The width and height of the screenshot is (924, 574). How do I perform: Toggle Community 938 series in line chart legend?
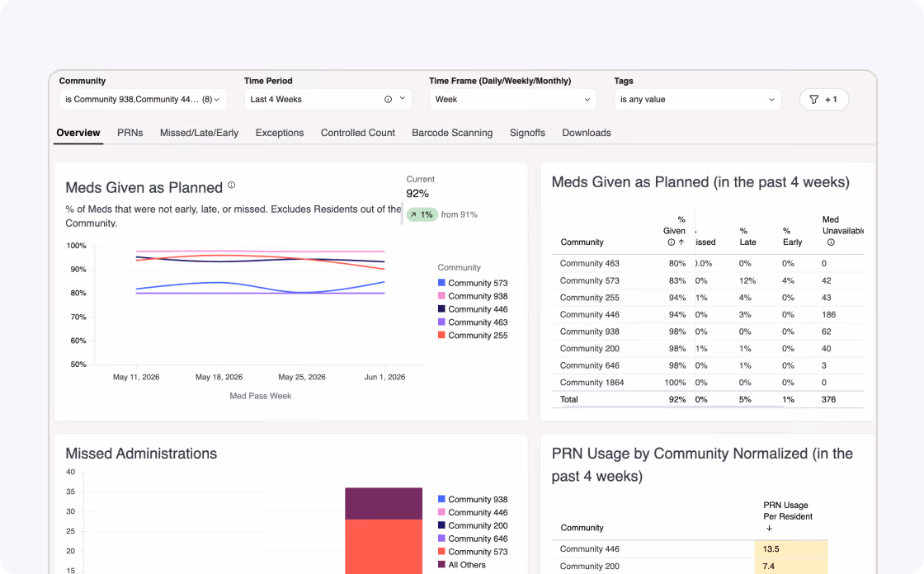pos(472,296)
